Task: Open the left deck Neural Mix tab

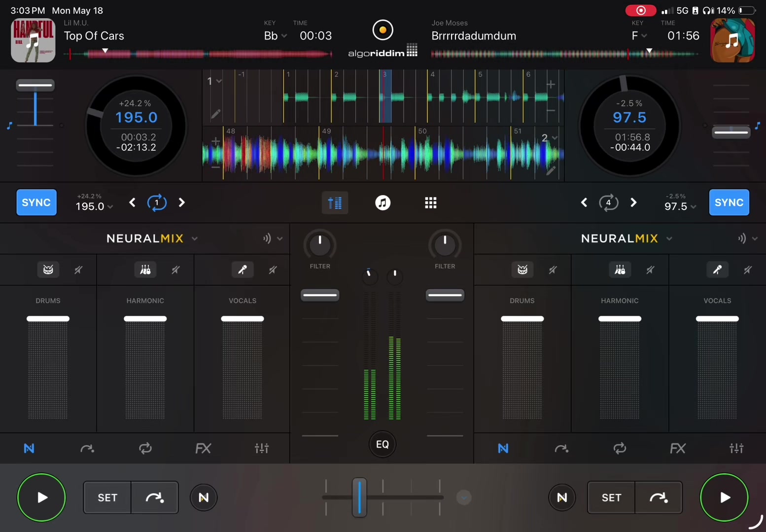Action: [29, 448]
